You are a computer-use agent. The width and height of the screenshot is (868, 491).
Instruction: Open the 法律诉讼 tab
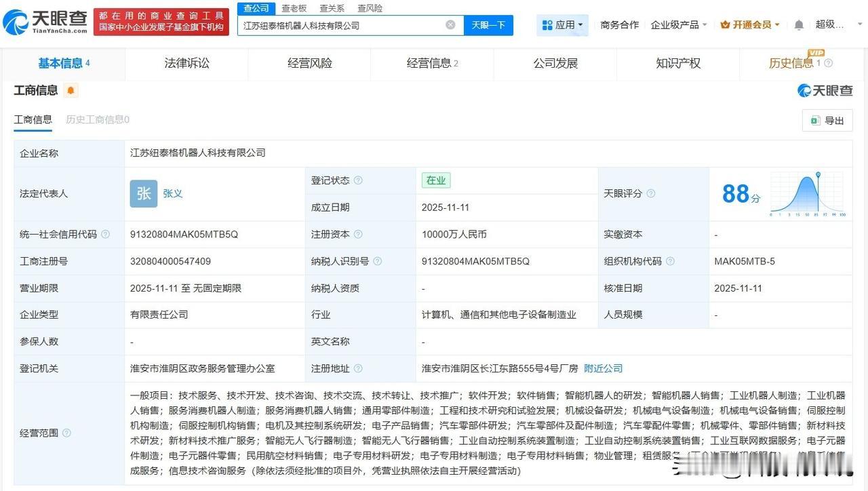click(186, 63)
